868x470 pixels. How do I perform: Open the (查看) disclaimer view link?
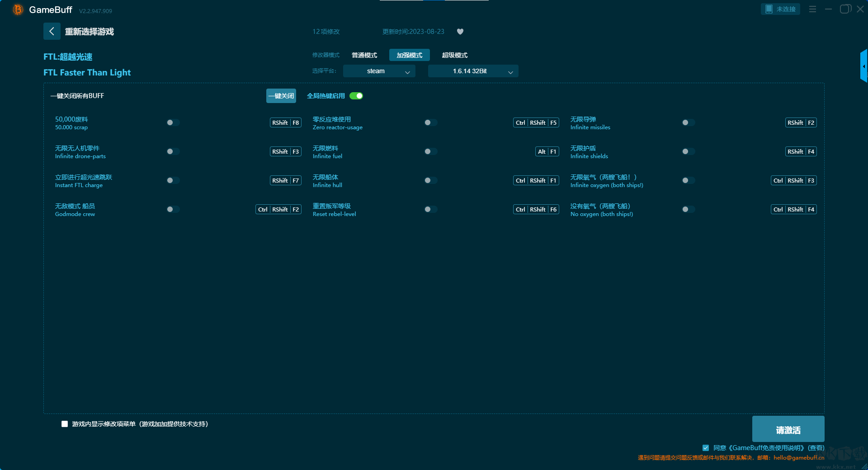816,448
